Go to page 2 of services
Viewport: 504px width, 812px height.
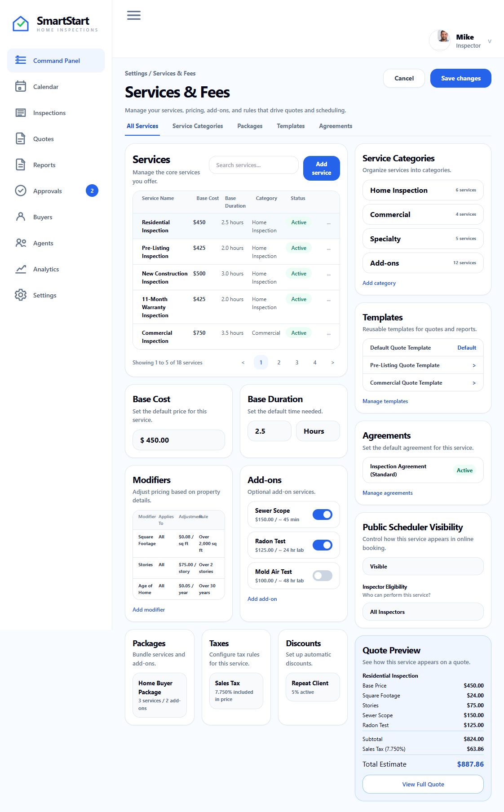[279, 362]
